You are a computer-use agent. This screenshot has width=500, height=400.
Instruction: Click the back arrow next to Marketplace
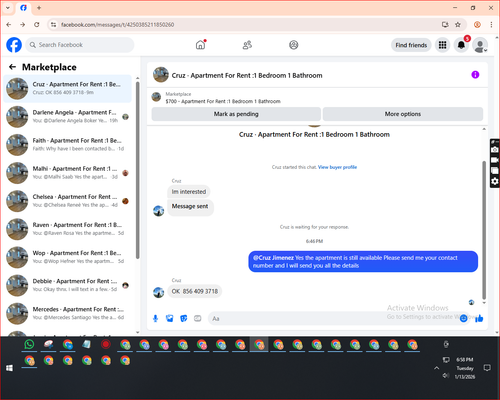coord(12,67)
